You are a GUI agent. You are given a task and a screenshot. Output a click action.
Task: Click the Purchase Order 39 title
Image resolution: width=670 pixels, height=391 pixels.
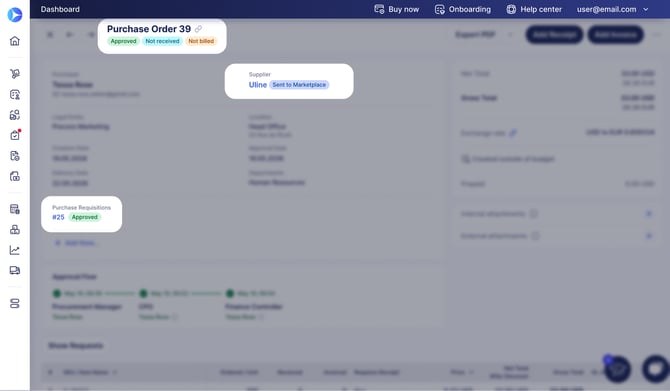149,29
